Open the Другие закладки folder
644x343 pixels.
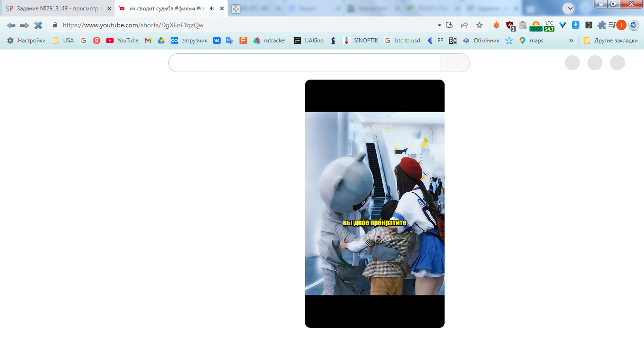[x=610, y=41]
